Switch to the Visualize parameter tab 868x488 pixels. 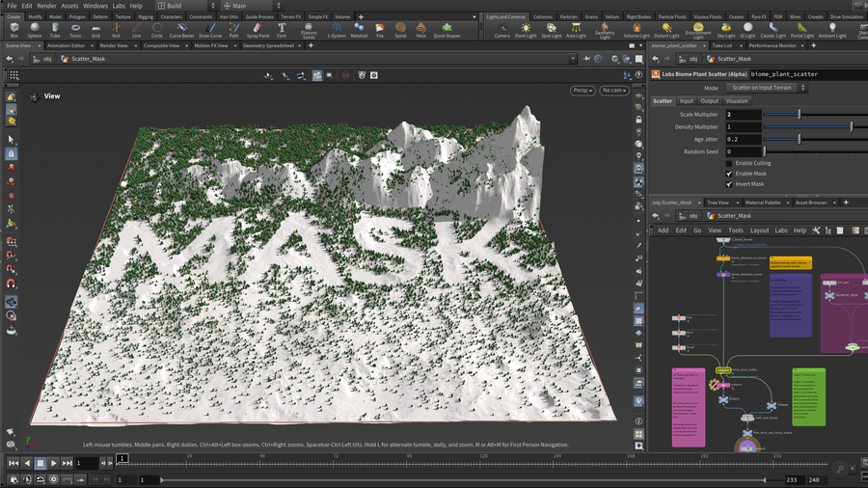(x=737, y=100)
